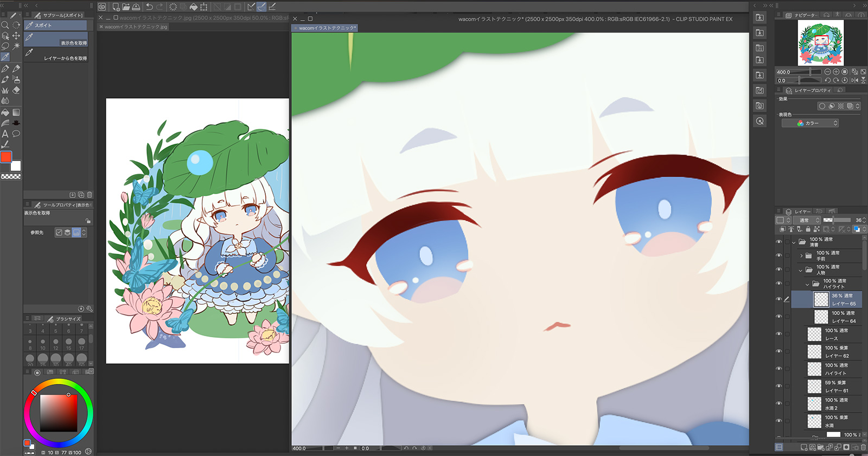The height and width of the screenshot is (456, 868).
Task: Select the Zoom magnifier tool
Action: (x=5, y=25)
